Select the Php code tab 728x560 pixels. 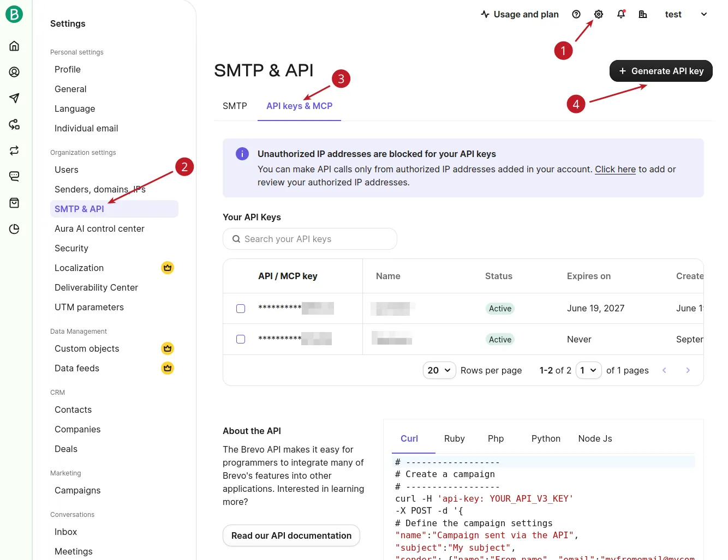coord(496,438)
